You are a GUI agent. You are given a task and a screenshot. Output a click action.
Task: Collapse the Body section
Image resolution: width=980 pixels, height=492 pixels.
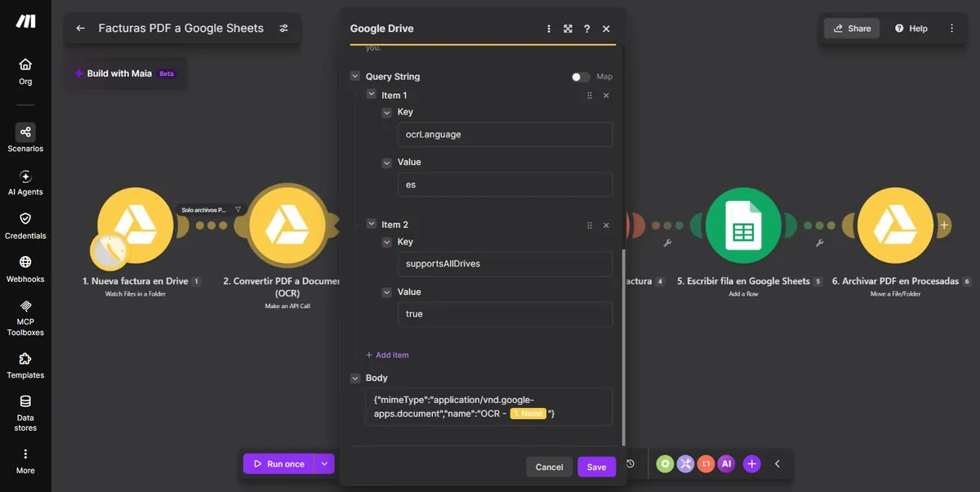(x=355, y=378)
